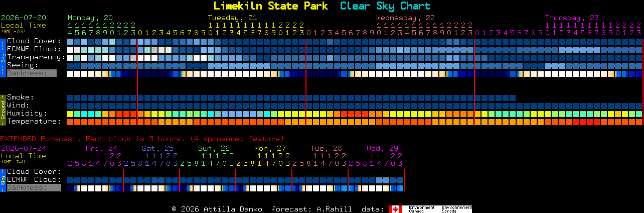Click the Sun, 26 extended day header
644x213 pixels.
(x=214, y=148)
